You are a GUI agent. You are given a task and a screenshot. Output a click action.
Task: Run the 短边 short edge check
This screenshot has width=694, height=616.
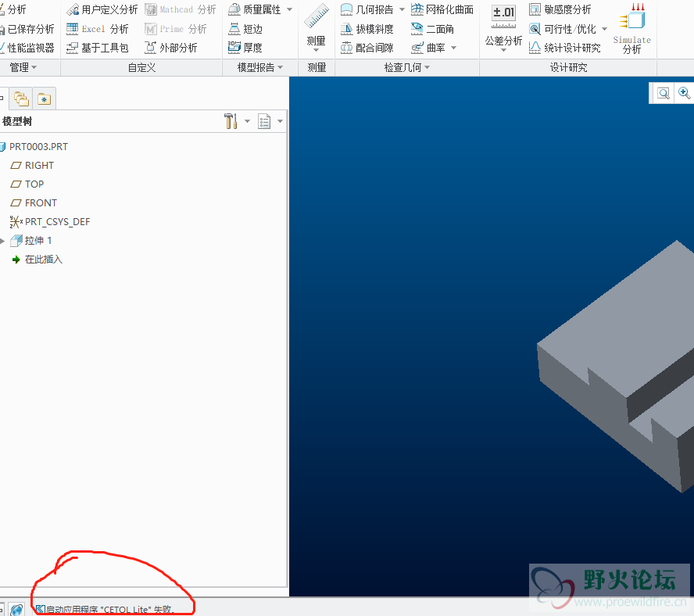tap(245, 29)
